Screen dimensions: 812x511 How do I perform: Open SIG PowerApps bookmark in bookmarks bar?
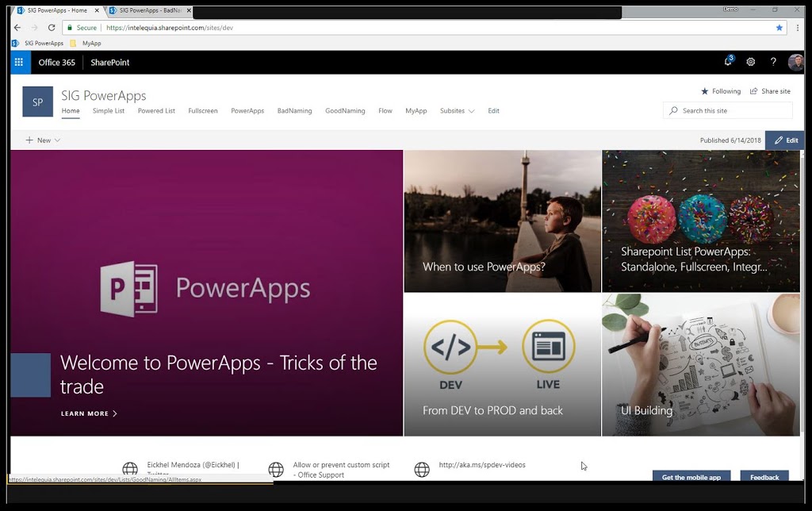coord(38,43)
